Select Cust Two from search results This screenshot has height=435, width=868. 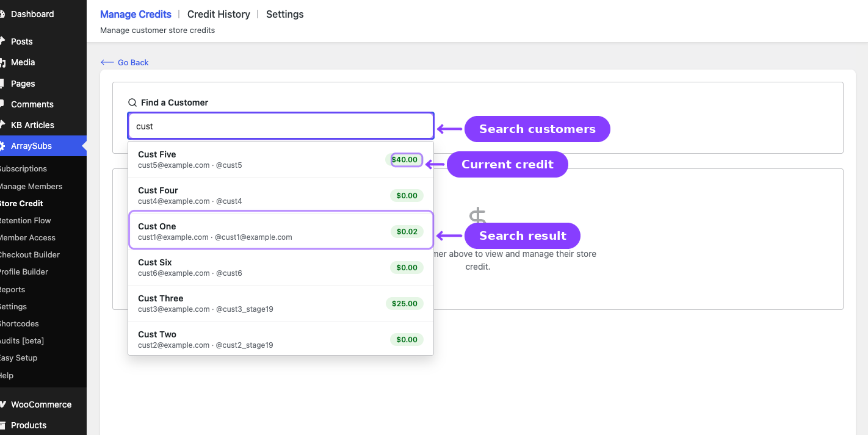tap(281, 339)
